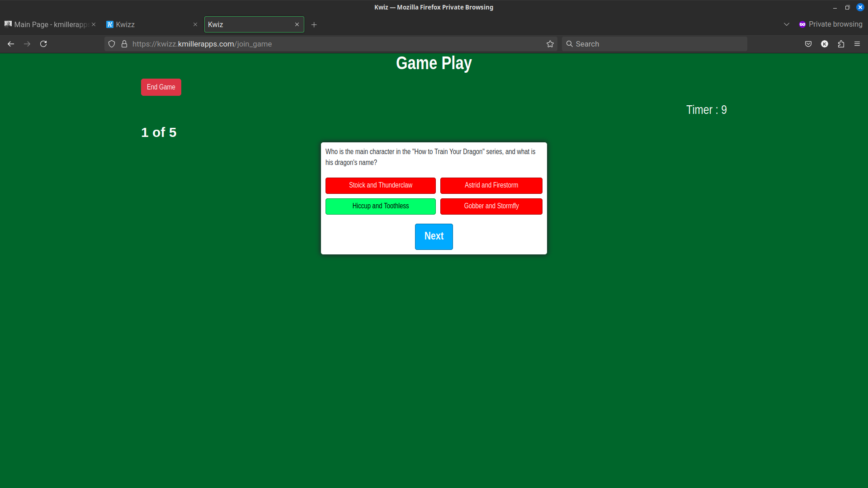The image size is (868, 488).
Task: Expand the list all tabs chevron
Action: [x=787, y=24]
